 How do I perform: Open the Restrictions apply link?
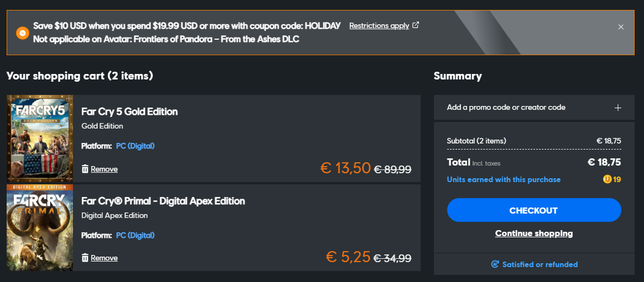click(379, 25)
